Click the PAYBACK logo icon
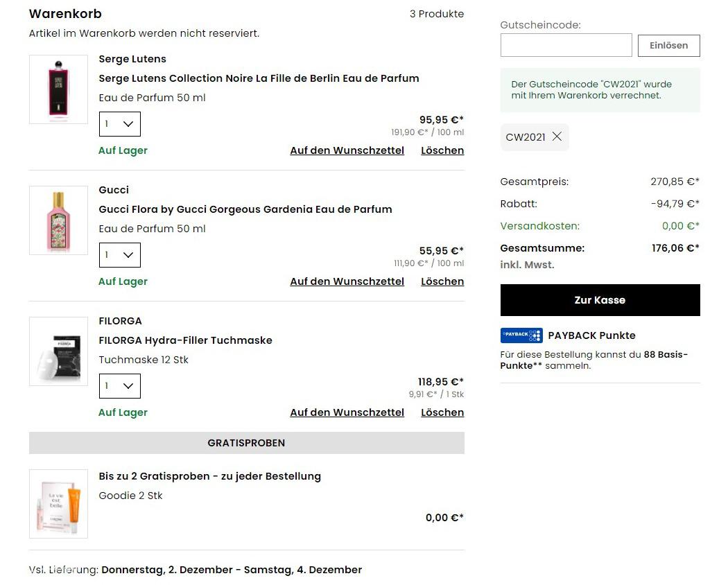 pos(521,335)
